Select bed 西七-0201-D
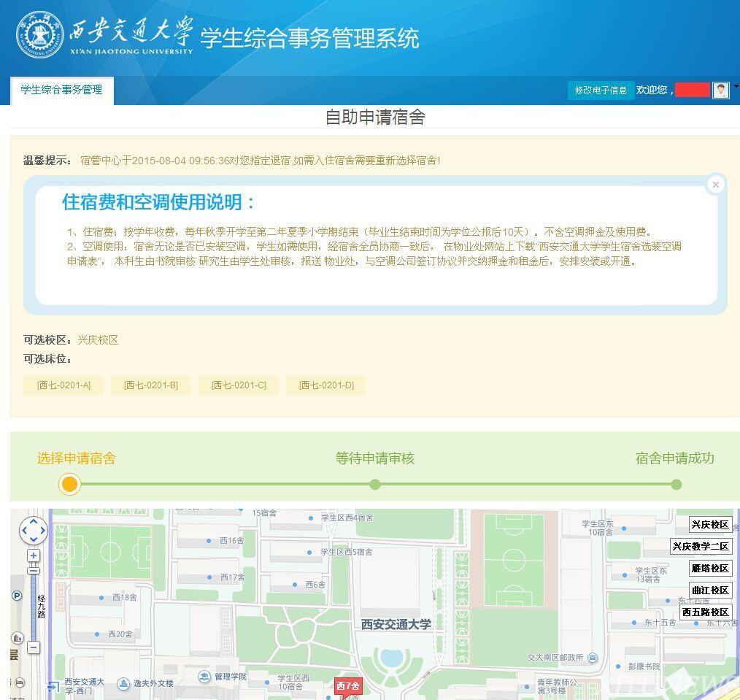The width and height of the screenshot is (740, 700). (326, 385)
